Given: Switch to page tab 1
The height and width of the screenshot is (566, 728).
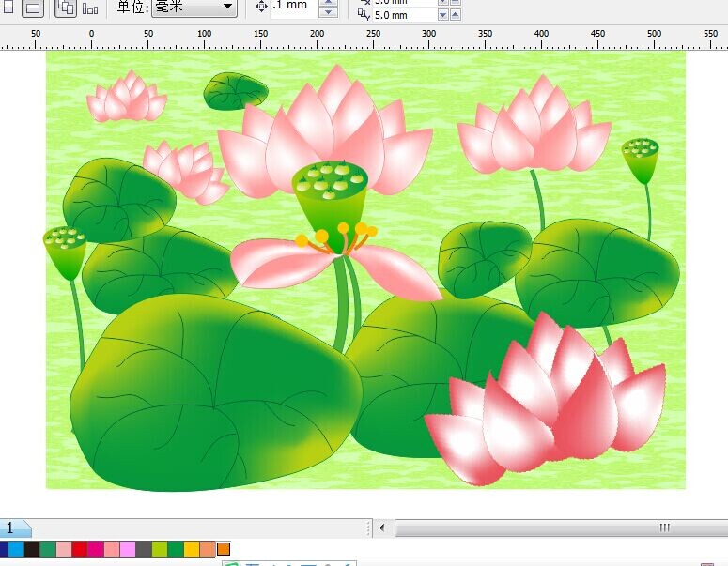Looking at the screenshot, I should (x=13, y=528).
